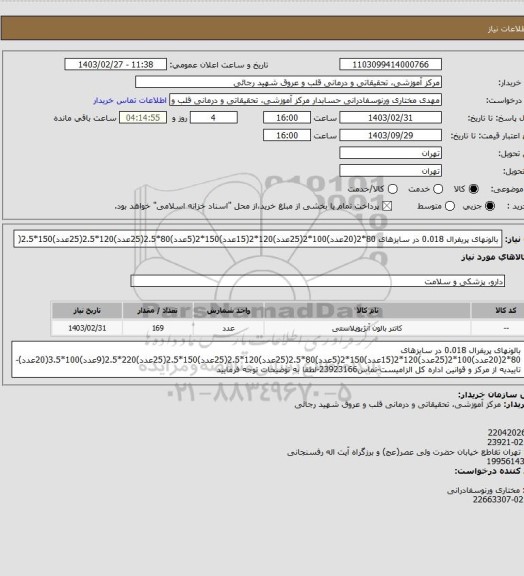Click the table date cell 1403/02/31

tap(87, 328)
